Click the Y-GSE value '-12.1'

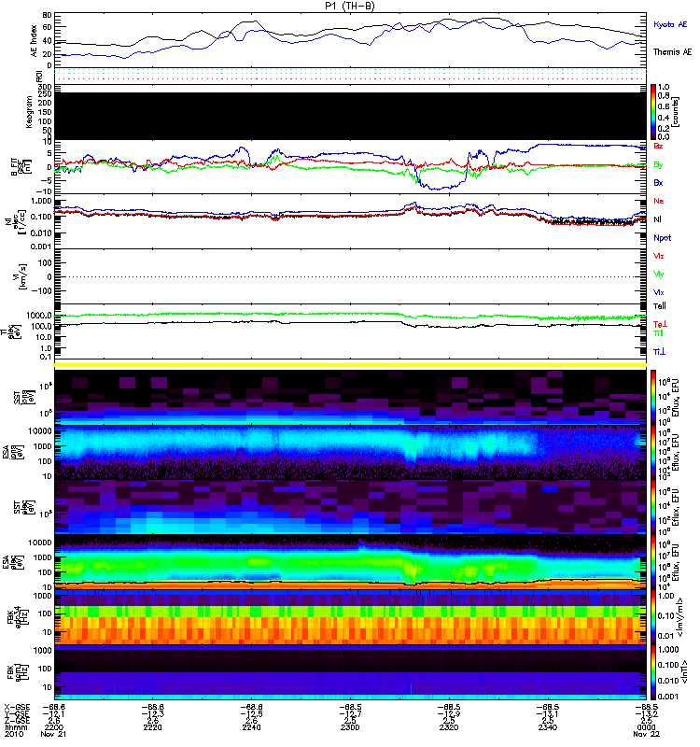click(x=54, y=714)
